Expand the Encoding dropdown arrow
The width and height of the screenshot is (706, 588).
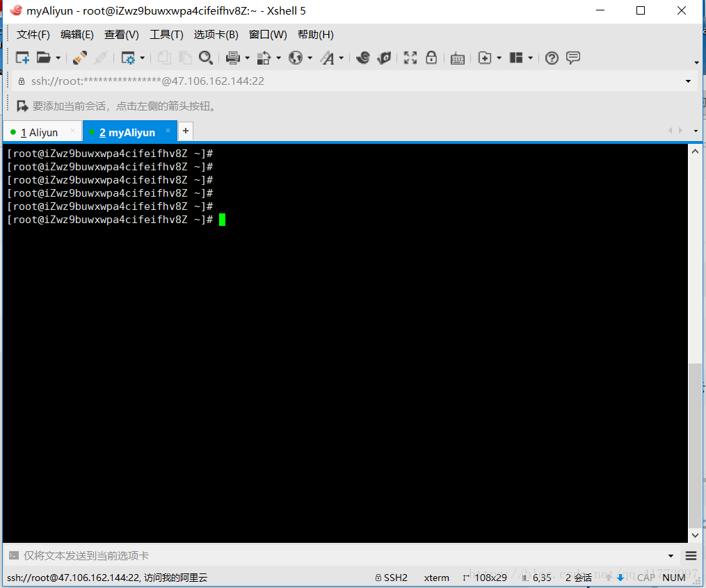pos(310,58)
